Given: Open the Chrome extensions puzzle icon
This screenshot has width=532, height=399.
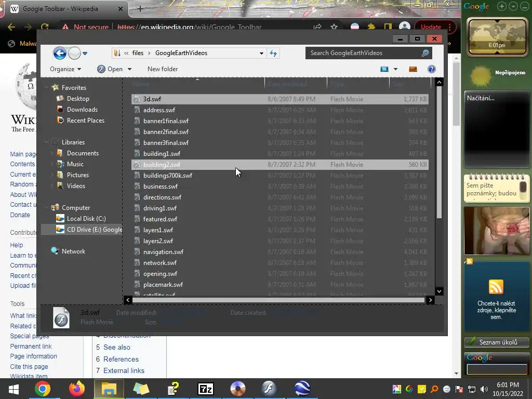Looking at the screenshot, I should (371, 27).
